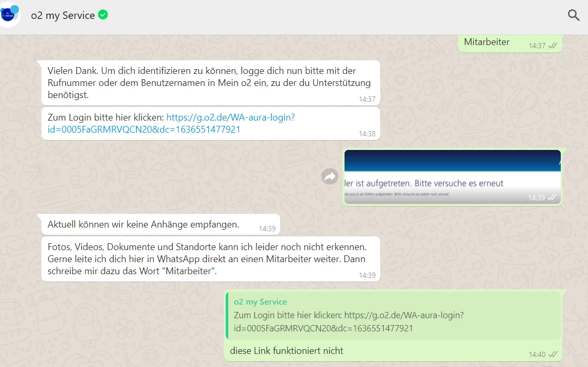Open the contact name o2 my Service in header
The height and width of the screenshot is (367, 588).
tap(63, 15)
